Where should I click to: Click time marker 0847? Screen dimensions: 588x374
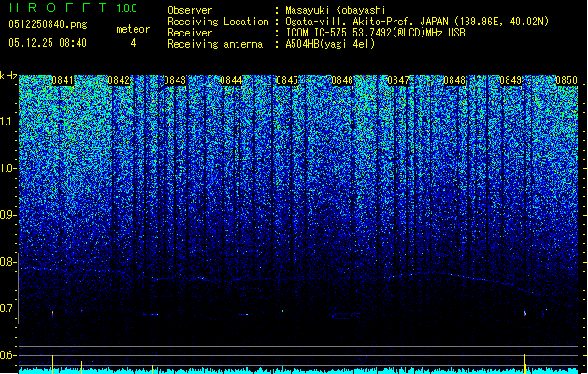tap(398, 80)
